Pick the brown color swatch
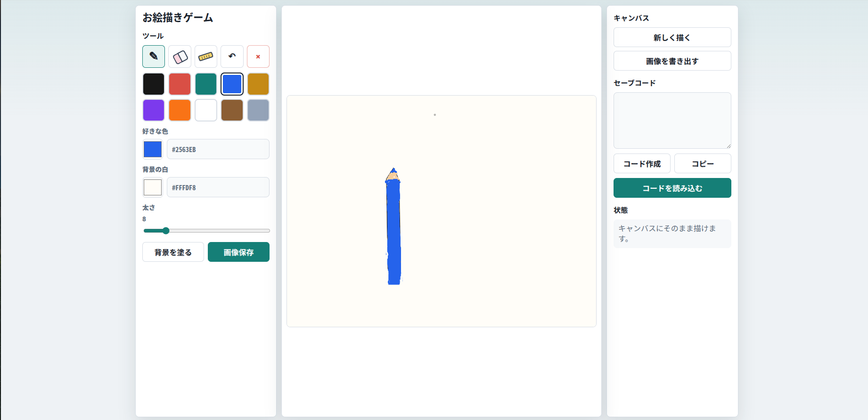 click(232, 110)
